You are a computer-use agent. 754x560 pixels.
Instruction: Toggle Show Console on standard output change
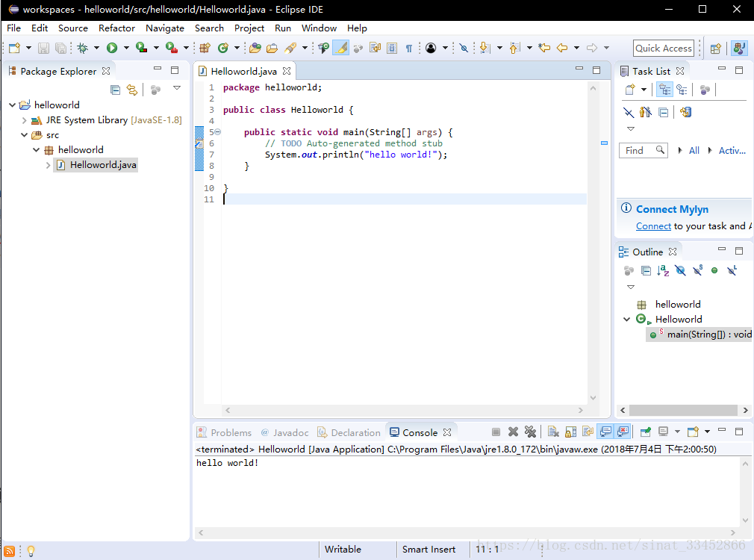(x=605, y=432)
